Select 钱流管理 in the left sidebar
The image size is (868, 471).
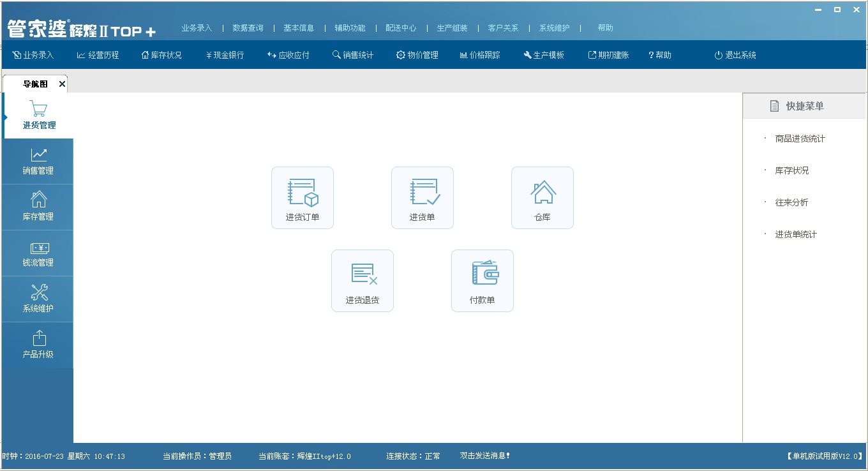(x=38, y=253)
